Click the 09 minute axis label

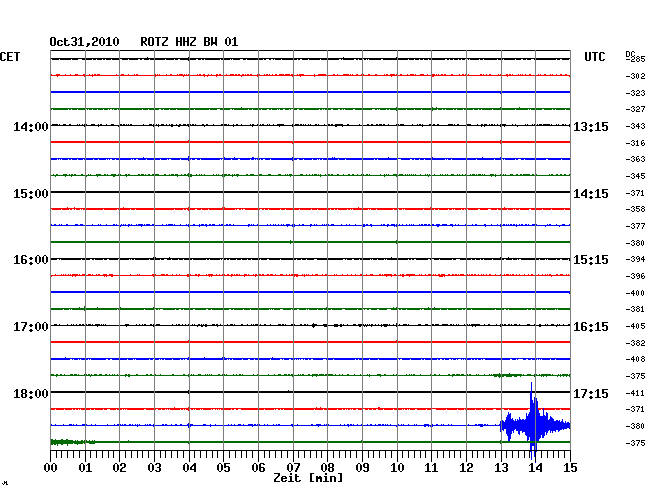[x=362, y=468]
